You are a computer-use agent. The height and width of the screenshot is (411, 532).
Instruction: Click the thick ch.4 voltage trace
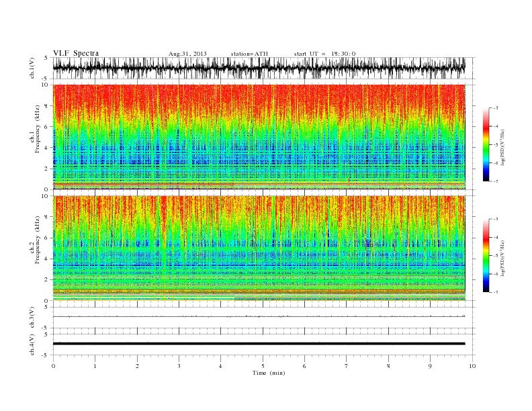[259, 344]
